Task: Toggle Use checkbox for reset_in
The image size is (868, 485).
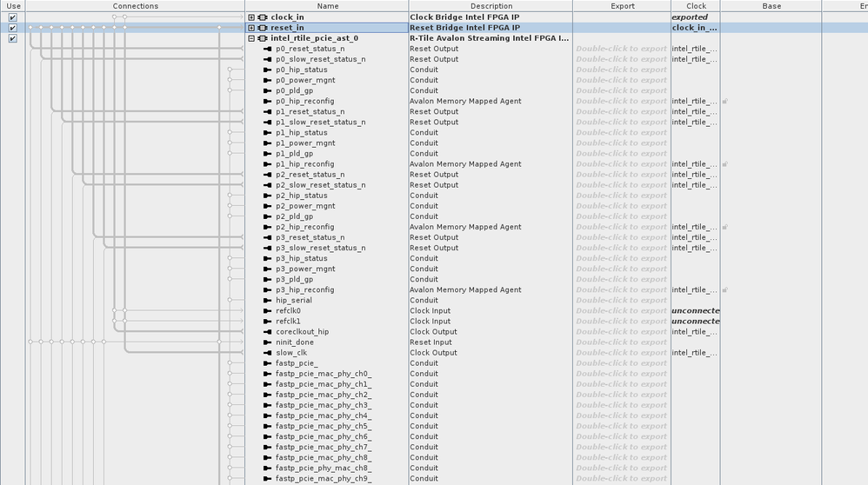Action: (x=13, y=28)
